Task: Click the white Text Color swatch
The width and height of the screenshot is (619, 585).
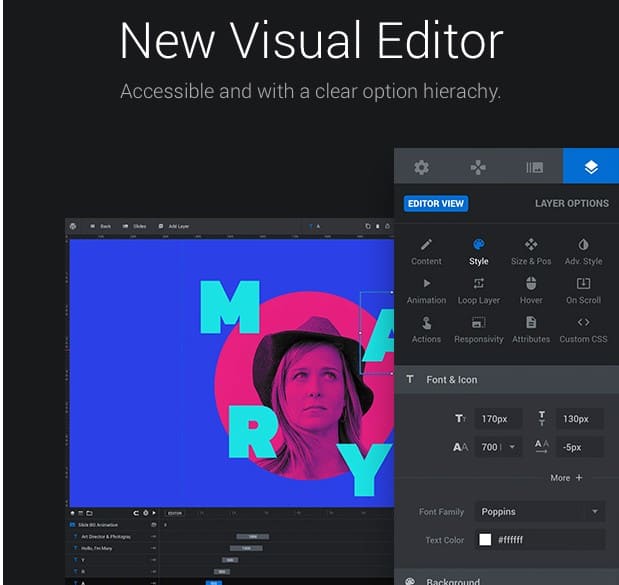Action: click(485, 540)
